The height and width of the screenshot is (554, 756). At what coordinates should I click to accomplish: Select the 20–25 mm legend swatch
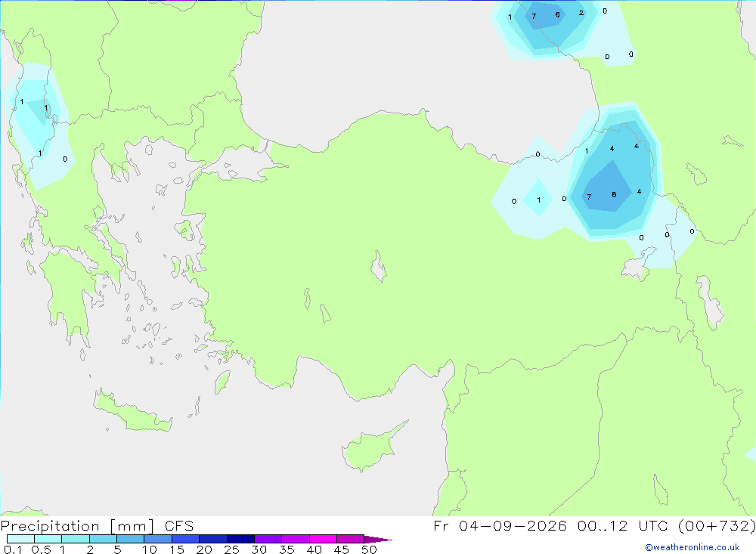click(213, 539)
